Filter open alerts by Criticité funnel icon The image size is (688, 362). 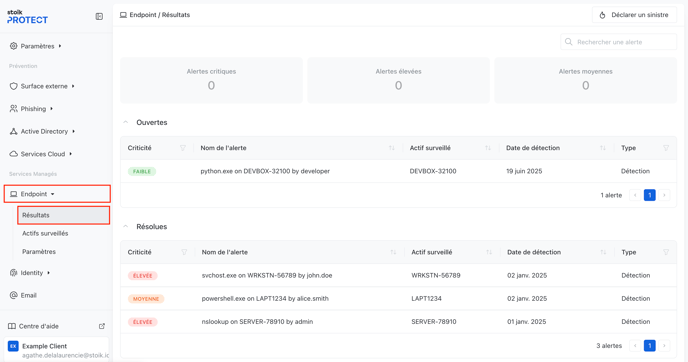pyautogui.click(x=183, y=148)
